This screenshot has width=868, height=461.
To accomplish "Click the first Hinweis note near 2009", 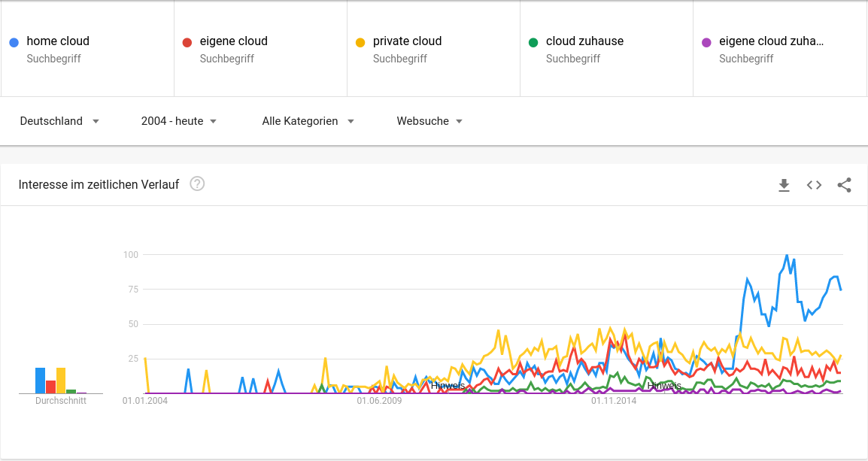I will 448,385.
